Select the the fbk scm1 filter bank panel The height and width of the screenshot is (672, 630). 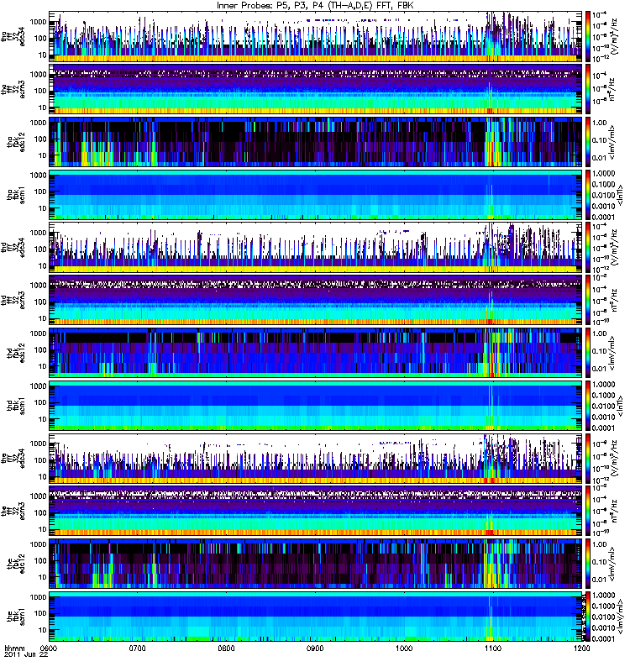point(316,617)
